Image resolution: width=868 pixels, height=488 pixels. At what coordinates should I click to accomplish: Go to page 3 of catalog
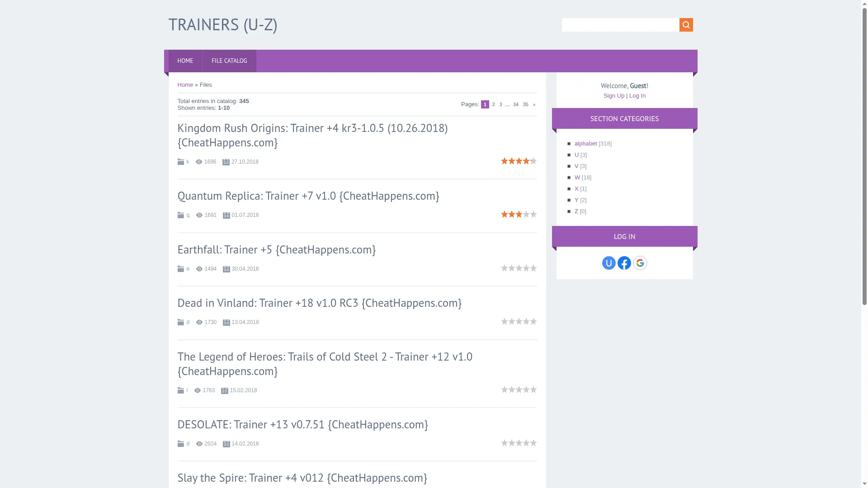500,104
